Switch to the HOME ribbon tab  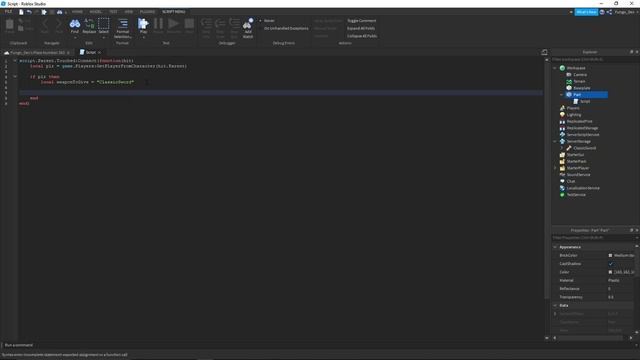(x=77, y=12)
